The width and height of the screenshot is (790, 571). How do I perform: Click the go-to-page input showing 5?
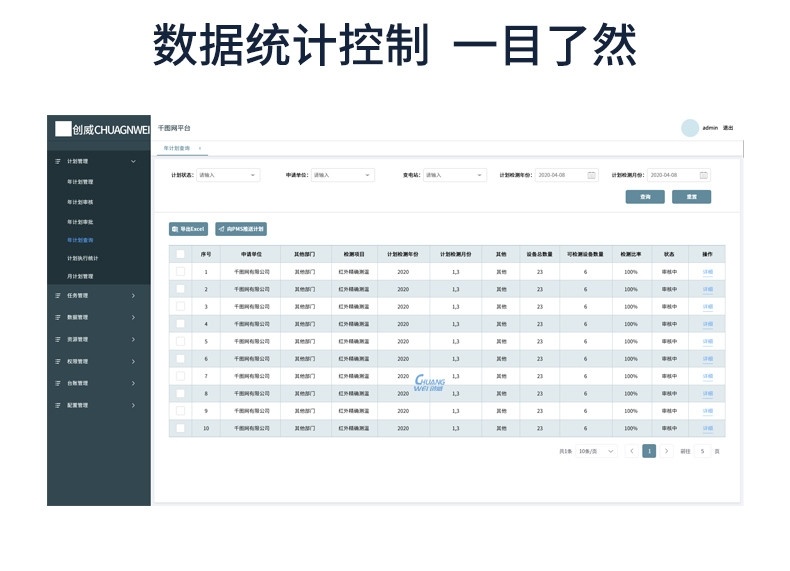click(702, 451)
